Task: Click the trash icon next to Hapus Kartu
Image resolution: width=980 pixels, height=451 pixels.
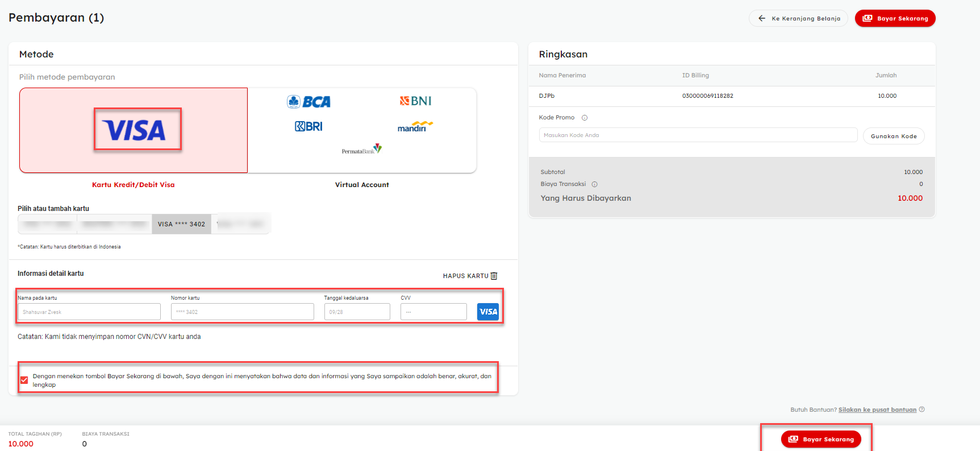Action: (494, 276)
